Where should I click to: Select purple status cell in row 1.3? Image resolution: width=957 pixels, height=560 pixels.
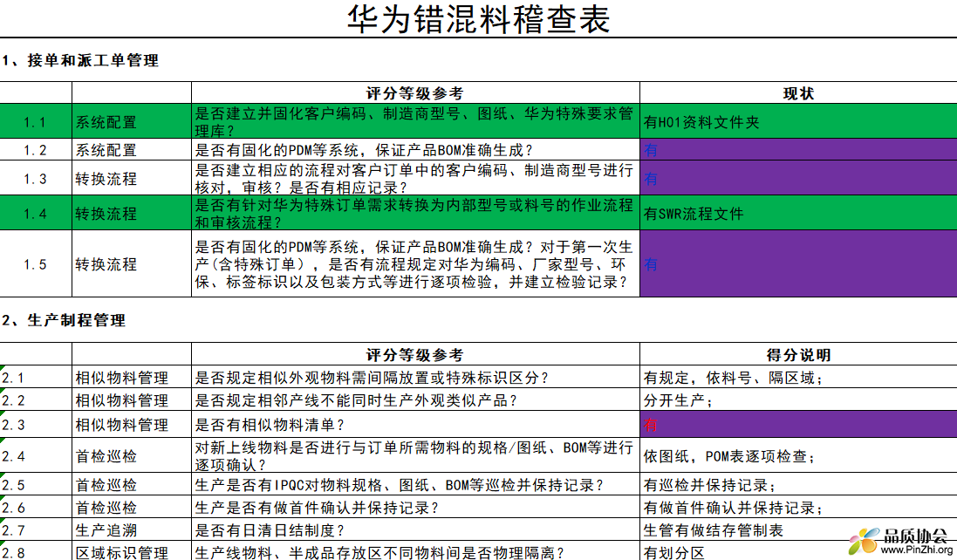798,178
